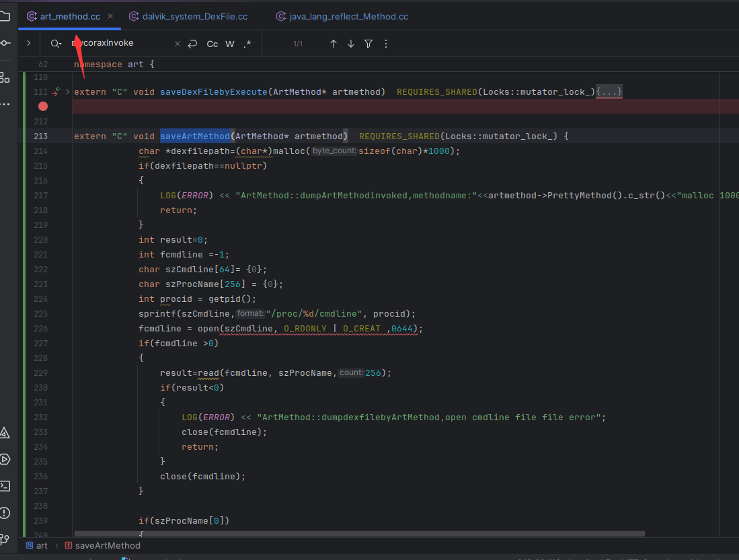Open the Git tool window

5,539
